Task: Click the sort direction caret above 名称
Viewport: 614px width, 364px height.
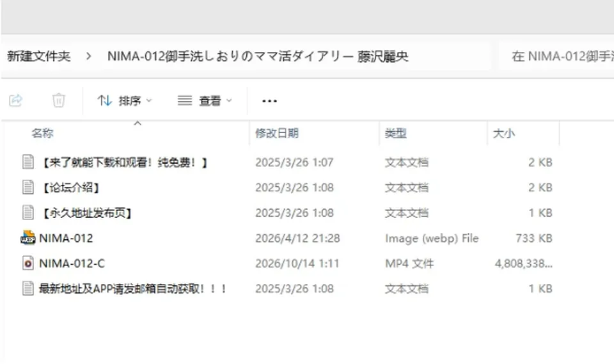Action: pyautogui.click(x=138, y=123)
